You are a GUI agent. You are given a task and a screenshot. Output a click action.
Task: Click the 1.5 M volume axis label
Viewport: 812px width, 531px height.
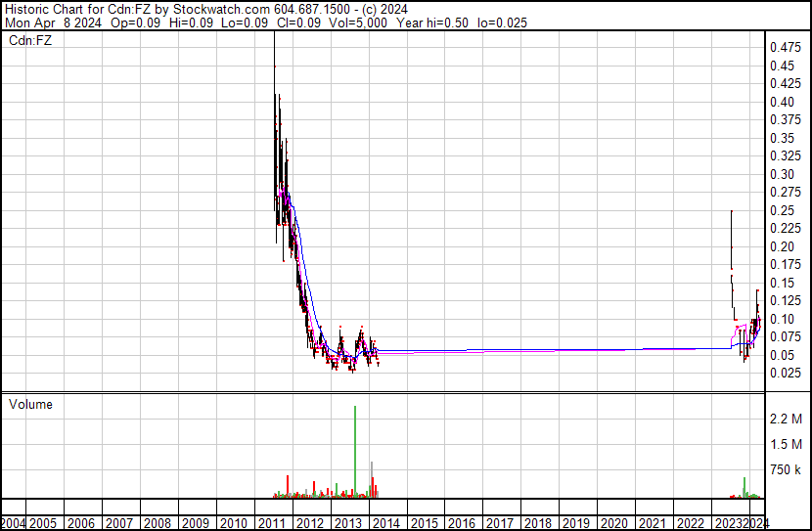click(786, 445)
